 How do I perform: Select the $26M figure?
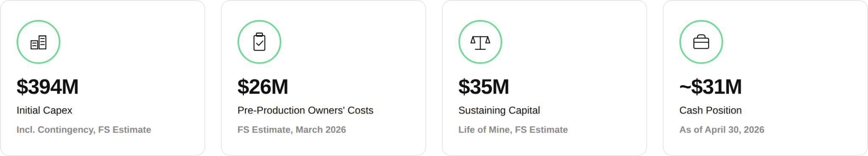[263, 87]
